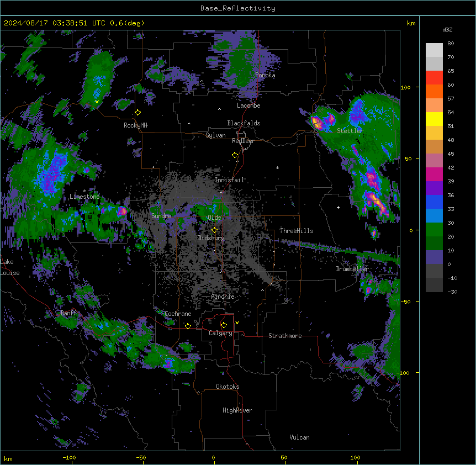Screen dimensions: 476x465
Task: Click the yellow diamond marker above RockyMH
Action: pos(138,113)
